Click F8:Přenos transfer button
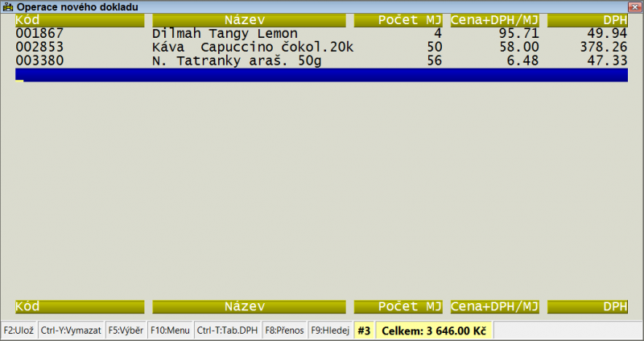 (x=284, y=331)
